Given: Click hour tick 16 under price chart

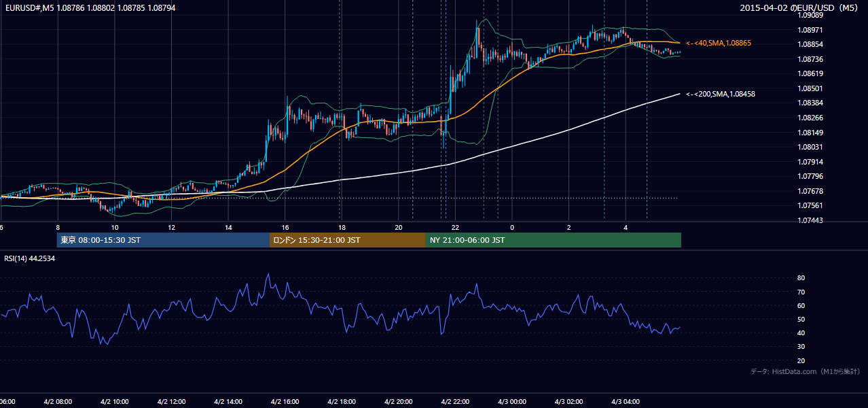Looking at the screenshot, I should click(285, 227).
